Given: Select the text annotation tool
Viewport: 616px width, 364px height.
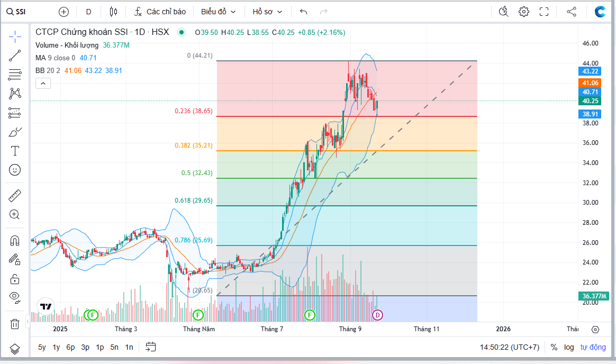Looking at the screenshot, I should click(x=15, y=151).
